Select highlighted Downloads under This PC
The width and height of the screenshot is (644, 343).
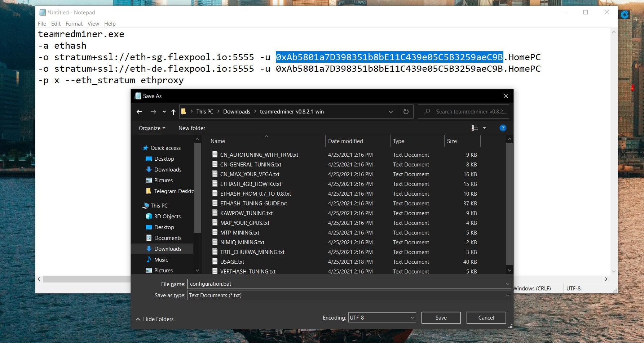(163, 249)
